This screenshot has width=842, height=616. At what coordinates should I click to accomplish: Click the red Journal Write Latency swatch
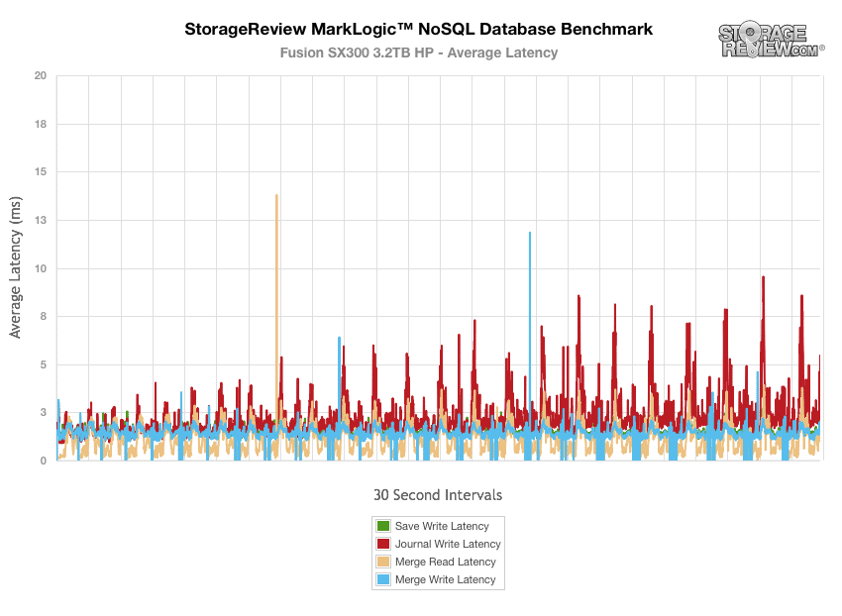pos(383,544)
